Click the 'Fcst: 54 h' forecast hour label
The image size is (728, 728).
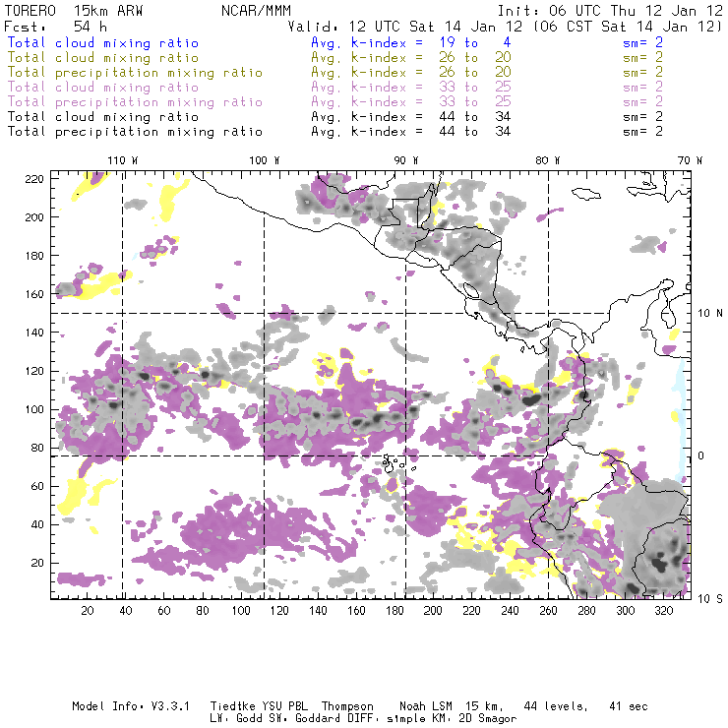pos(56,27)
